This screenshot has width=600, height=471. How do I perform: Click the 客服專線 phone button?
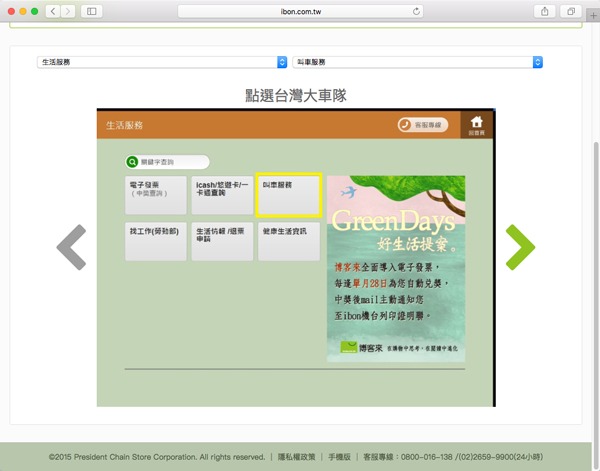423,125
